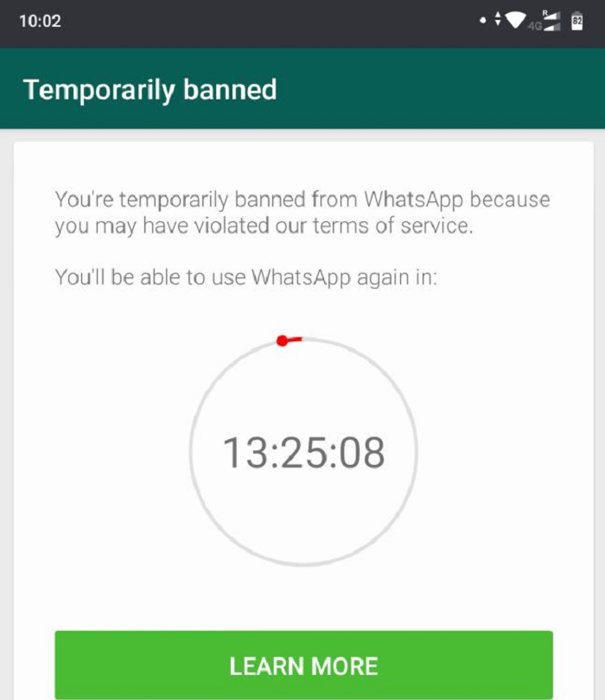Click the hours digits 13 in timer
This screenshot has height=700, width=605.
pos(245,453)
